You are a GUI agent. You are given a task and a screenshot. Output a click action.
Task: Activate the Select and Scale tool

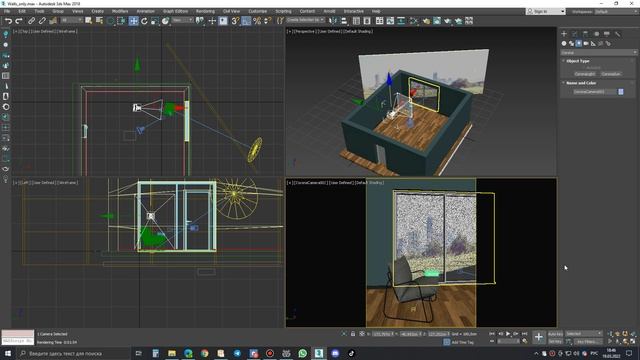[x=155, y=20]
